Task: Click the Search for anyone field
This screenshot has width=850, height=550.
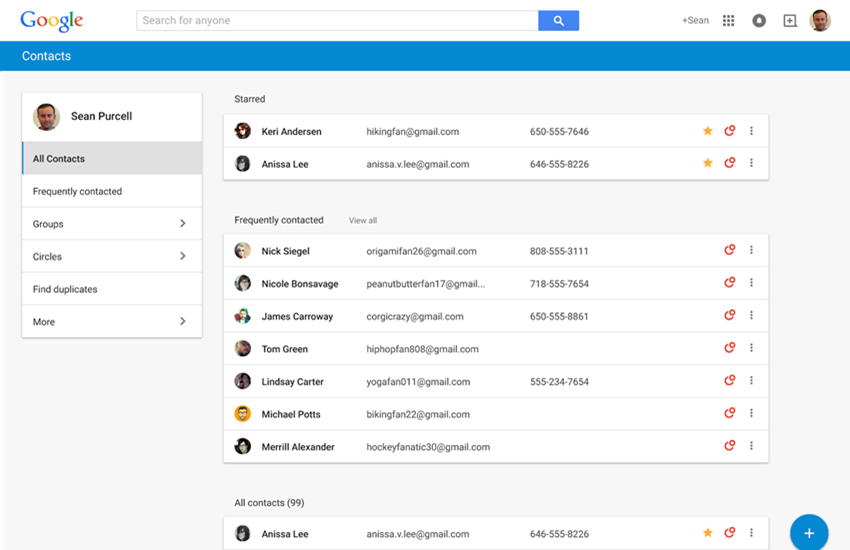Action: pyautogui.click(x=337, y=20)
